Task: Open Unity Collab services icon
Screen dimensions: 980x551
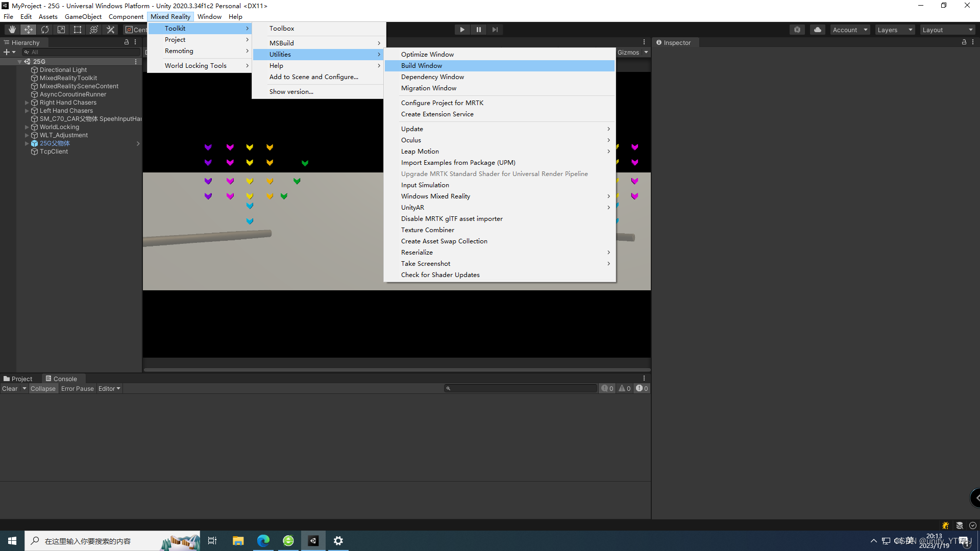Action: click(x=797, y=30)
